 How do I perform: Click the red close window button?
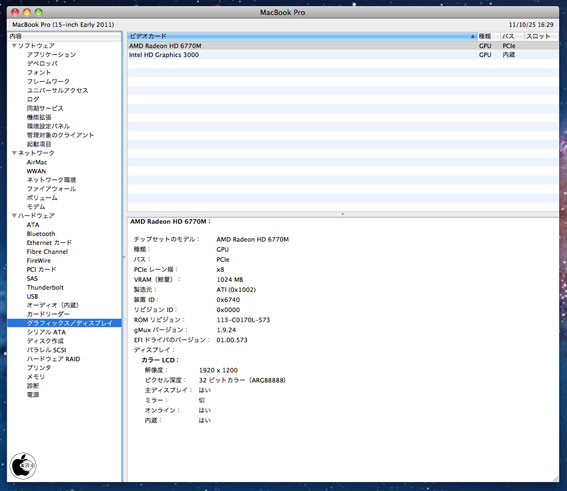point(15,12)
